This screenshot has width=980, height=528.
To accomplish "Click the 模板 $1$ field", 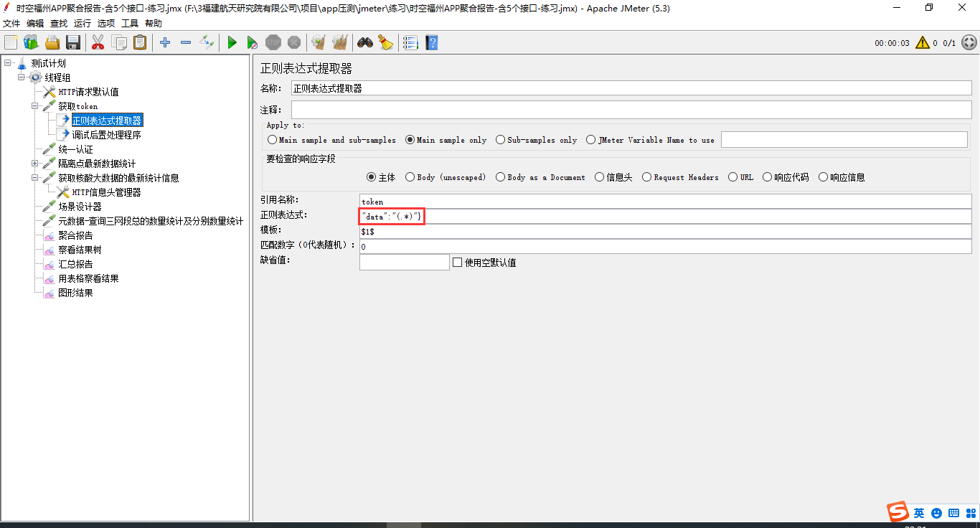I will 666,232.
